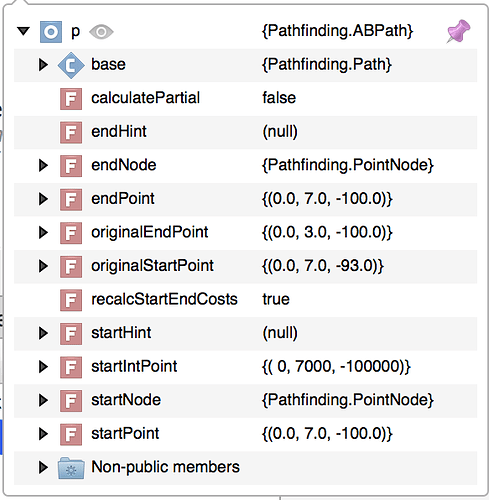Click the folder icon for Non-public members
Viewport: 489px width, 500px height.
click(71, 468)
